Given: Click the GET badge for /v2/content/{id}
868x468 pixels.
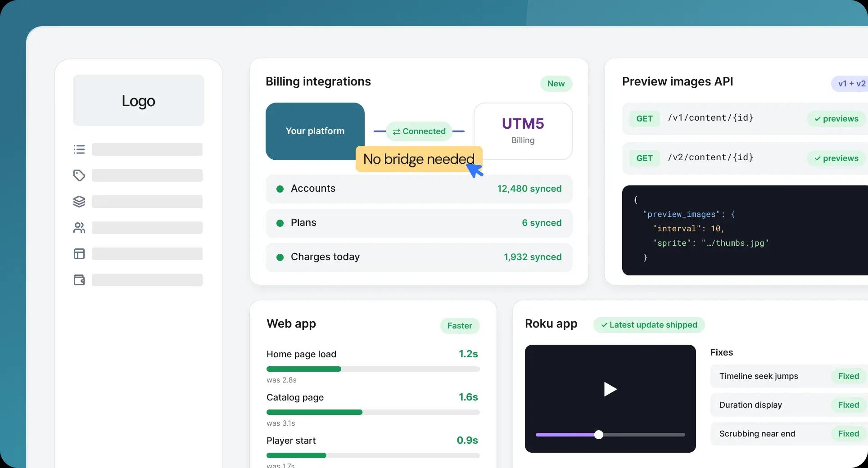Looking at the screenshot, I should [x=644, y=158].
